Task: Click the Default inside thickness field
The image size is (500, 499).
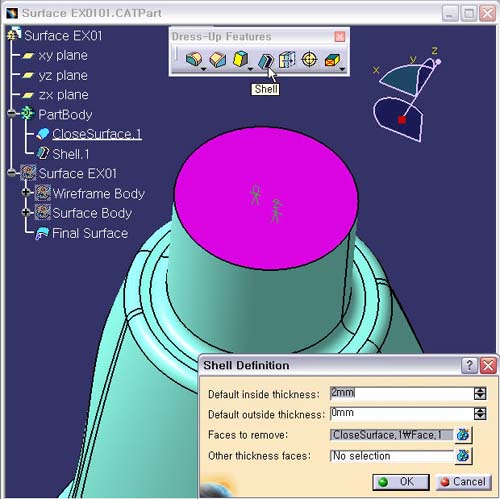Action: [402, 393]
